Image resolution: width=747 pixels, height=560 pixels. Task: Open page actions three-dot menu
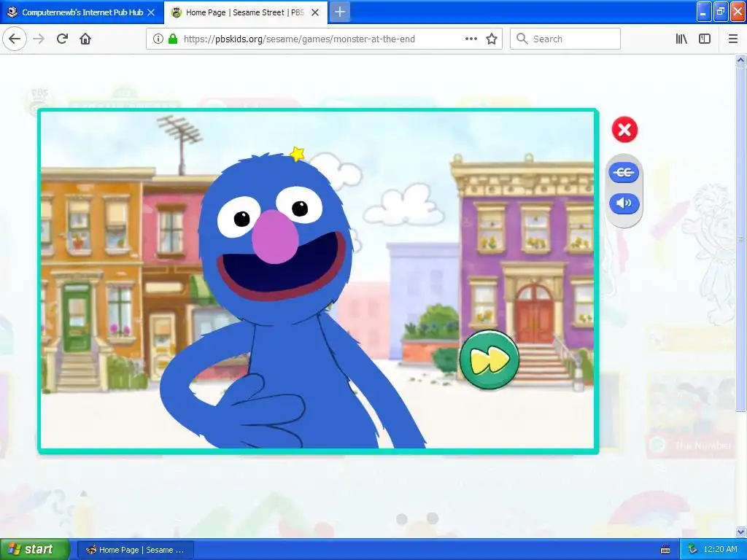click(471, 39)
